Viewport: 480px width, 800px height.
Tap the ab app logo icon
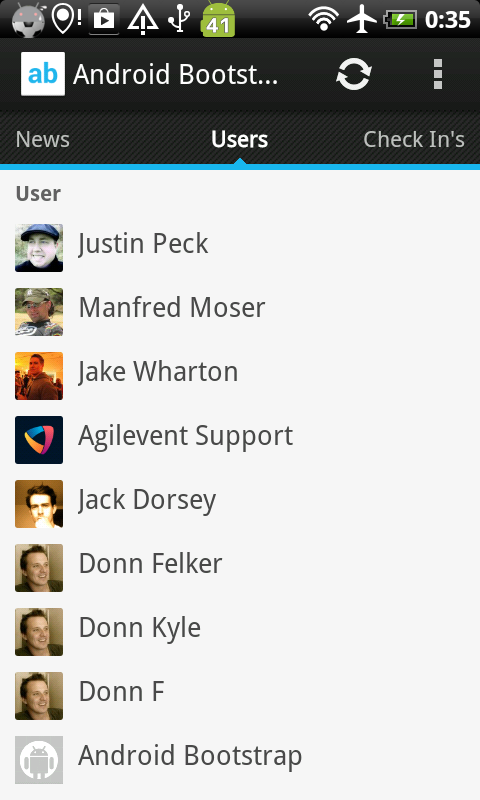coord(43,74)
